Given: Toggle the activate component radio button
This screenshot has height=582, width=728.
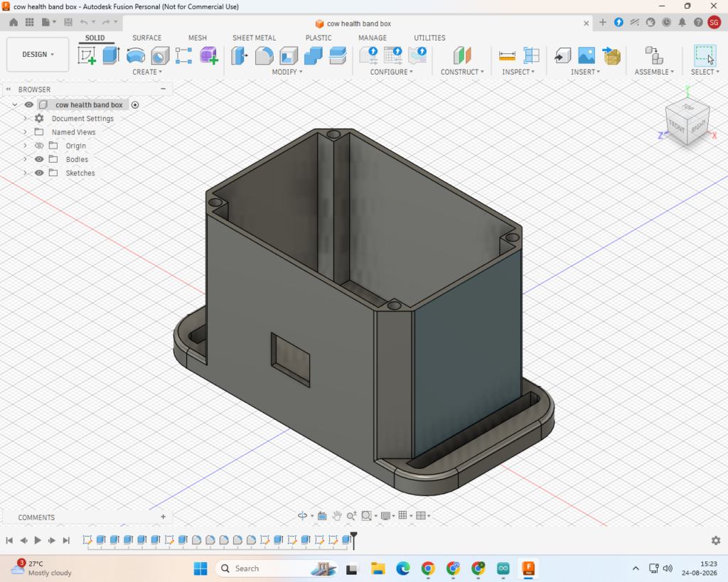Looking at the screenshot, I should [x=135, y=105].
